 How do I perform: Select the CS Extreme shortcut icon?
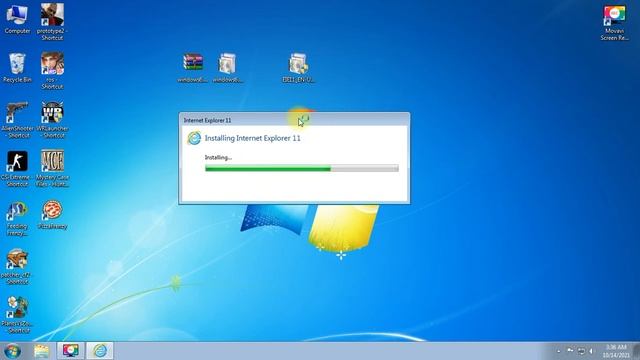click(17, 168)
